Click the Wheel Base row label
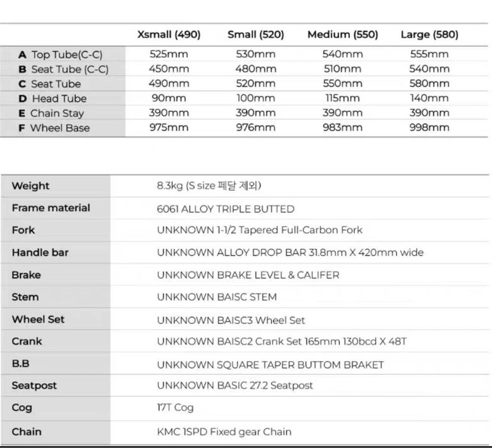The height and width of the screenshot is (448, 492). (54, 128)
